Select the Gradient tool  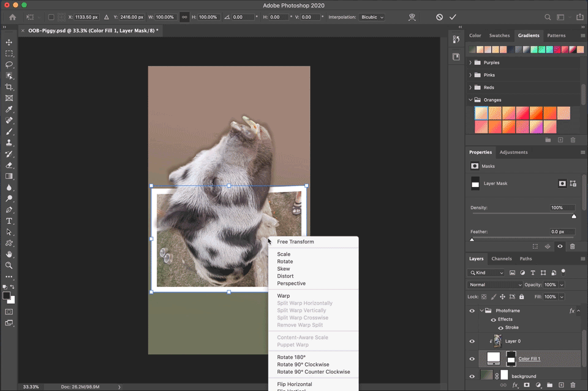tap(9, 177)
